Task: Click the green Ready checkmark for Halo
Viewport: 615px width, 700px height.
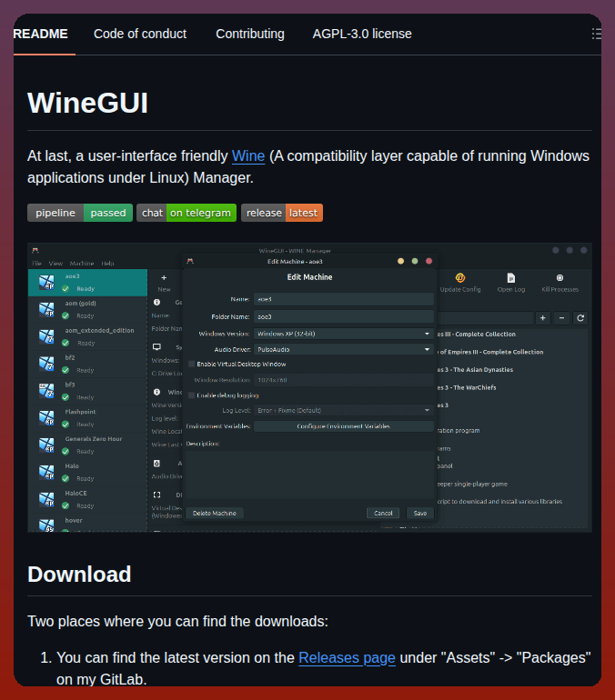Action: (x=66, y=478)
